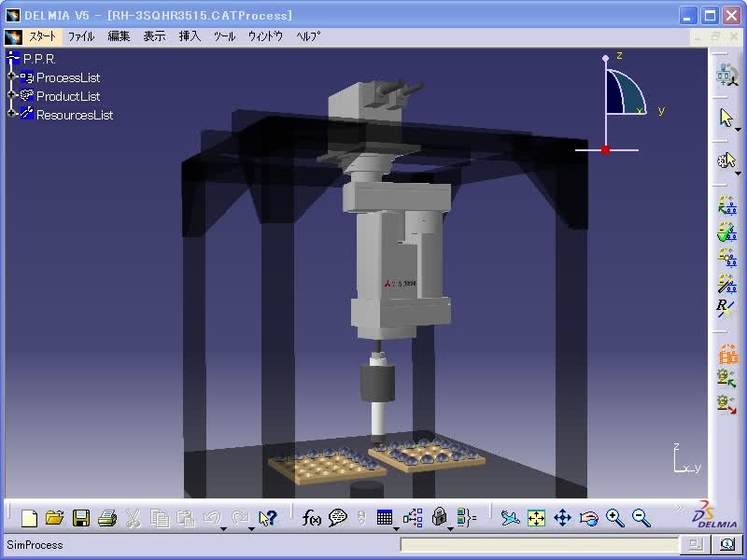This screenshot has width=747, height=560.
Task: Click the Print icon
Action: [107, 518]
